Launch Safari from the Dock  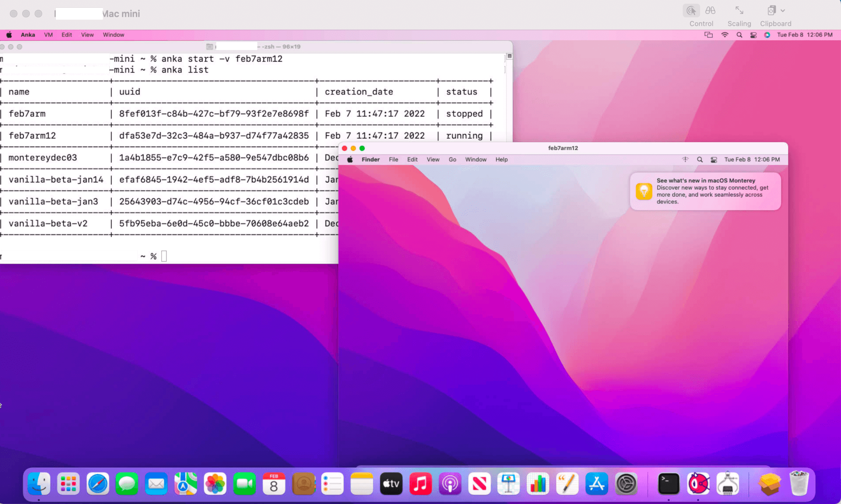(98, 483)
